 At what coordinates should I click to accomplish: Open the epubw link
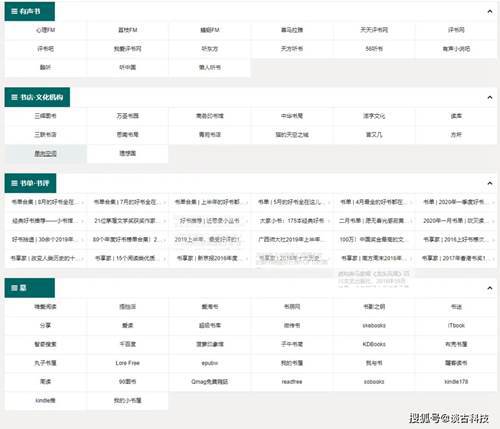210,363
